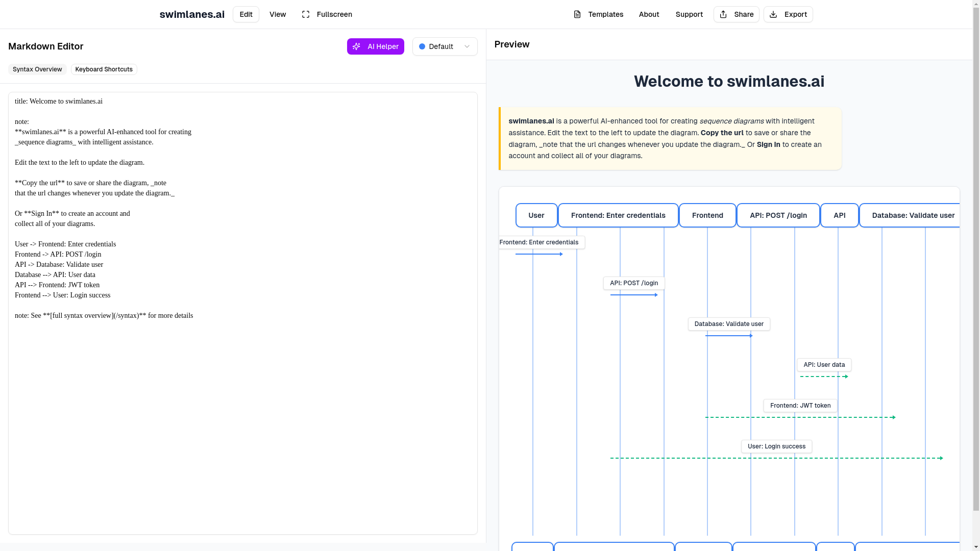Click the swimlanes.ai logo

tap(192, 14)
